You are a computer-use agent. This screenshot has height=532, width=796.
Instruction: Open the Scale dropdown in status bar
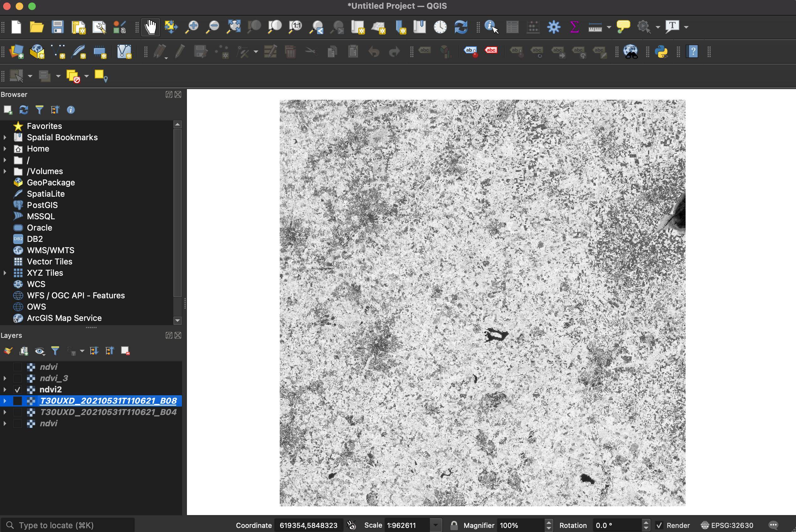435,525
